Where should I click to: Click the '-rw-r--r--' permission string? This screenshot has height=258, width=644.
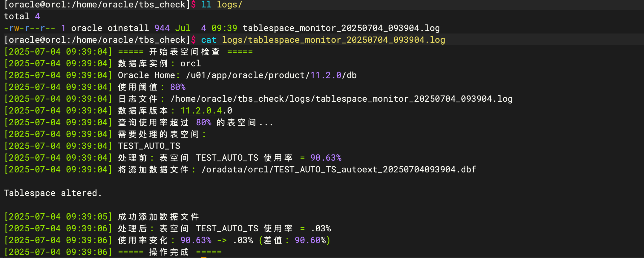tap(30, 28)
